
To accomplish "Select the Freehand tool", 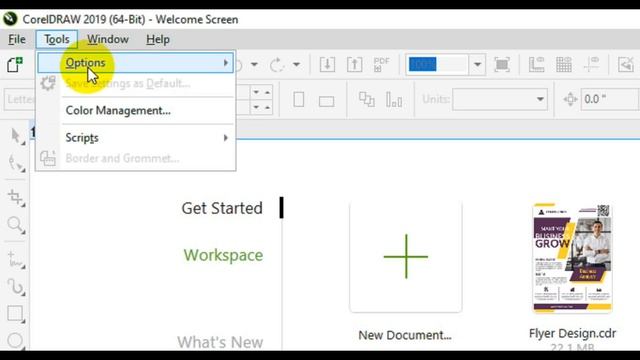I will [16, 260].
